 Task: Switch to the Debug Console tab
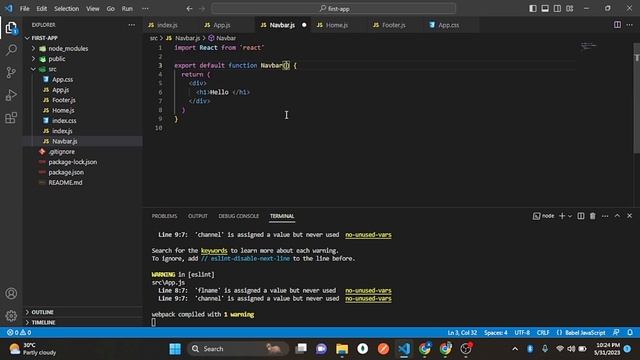pos(238,216)
